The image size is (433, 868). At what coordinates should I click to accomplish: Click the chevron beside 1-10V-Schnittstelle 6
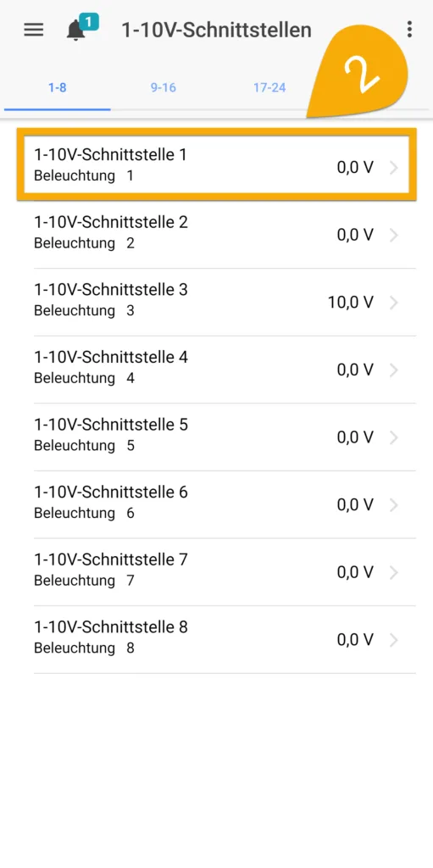point(394,505)
